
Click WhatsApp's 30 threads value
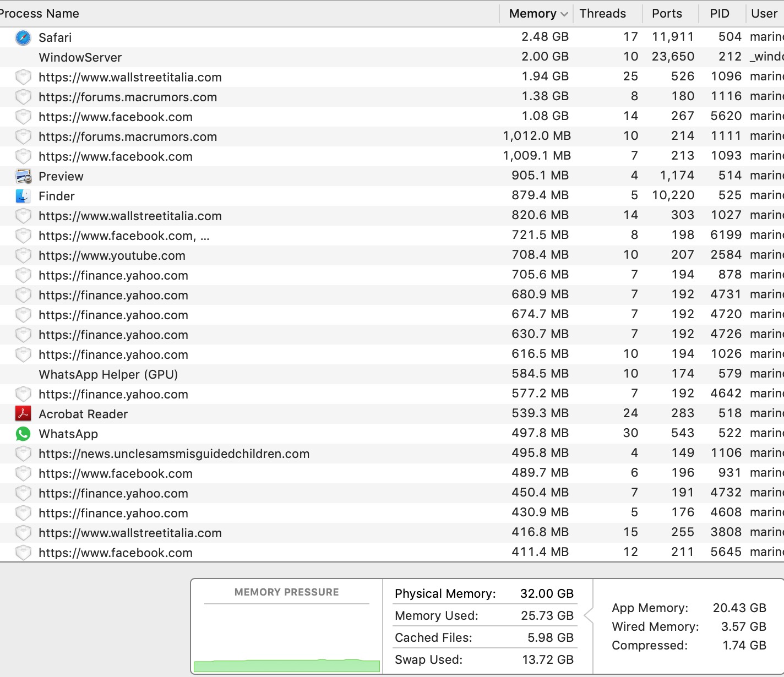coord(630,433)
